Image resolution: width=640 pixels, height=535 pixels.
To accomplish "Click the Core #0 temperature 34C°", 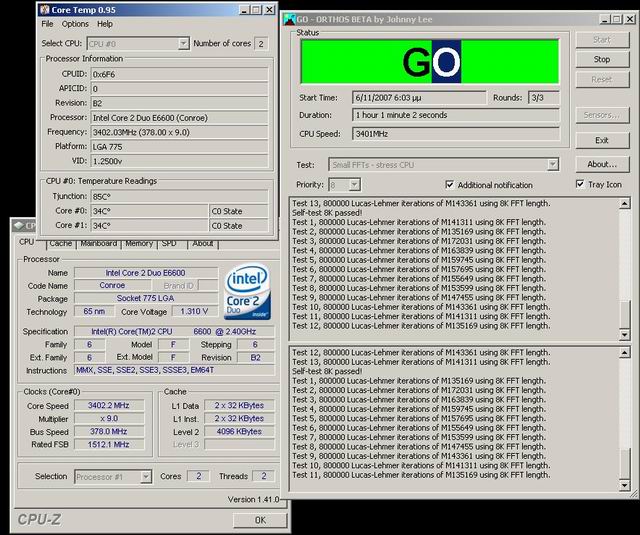I will [x=149, y=211].
